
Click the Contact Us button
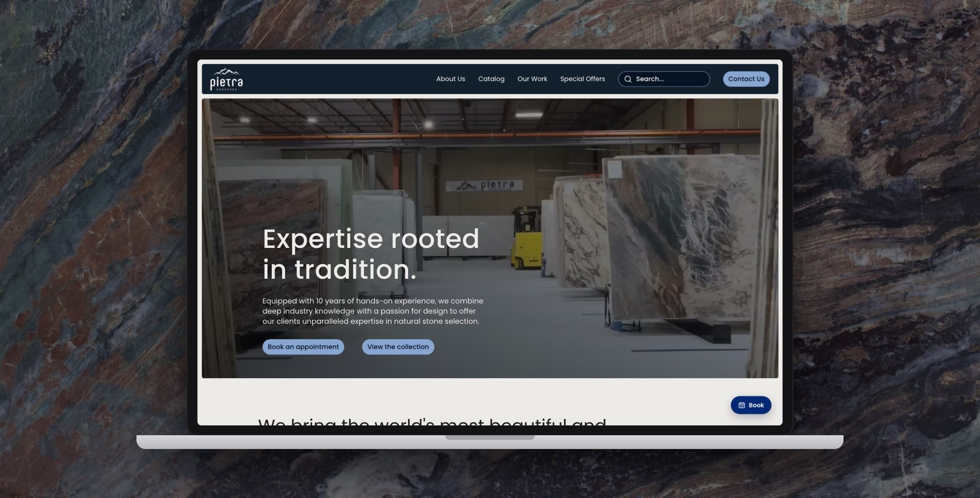[x=746, y=79]
